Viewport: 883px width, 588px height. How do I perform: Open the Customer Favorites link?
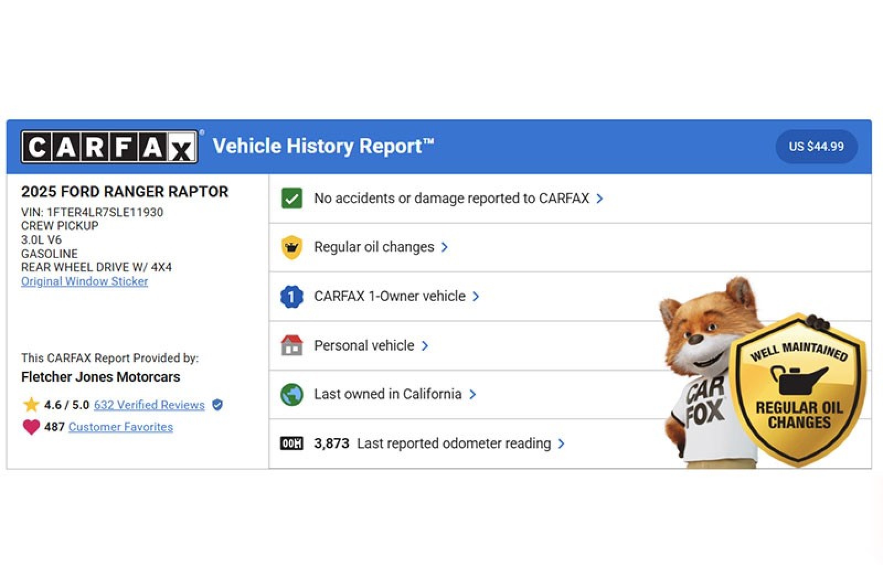pos(120,427)
